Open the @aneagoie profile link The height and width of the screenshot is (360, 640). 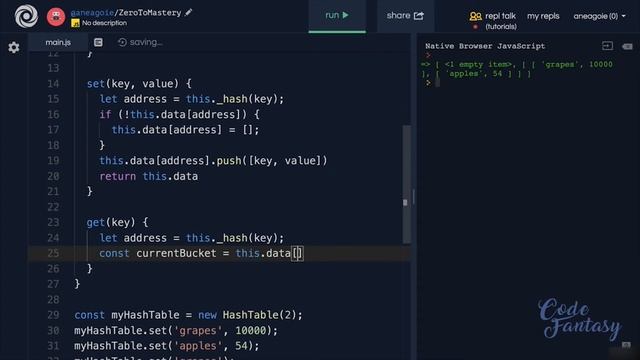point(92,13)
